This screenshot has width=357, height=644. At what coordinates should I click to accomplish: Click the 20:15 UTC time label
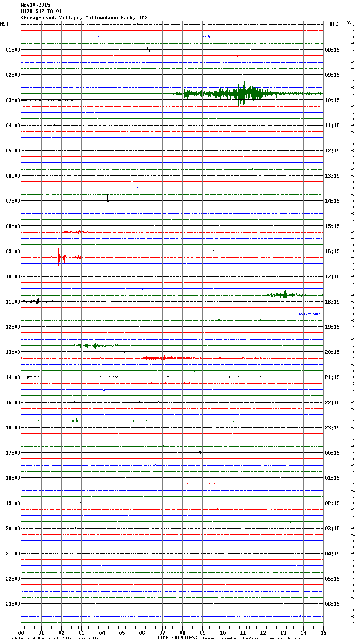coord(332,352)
